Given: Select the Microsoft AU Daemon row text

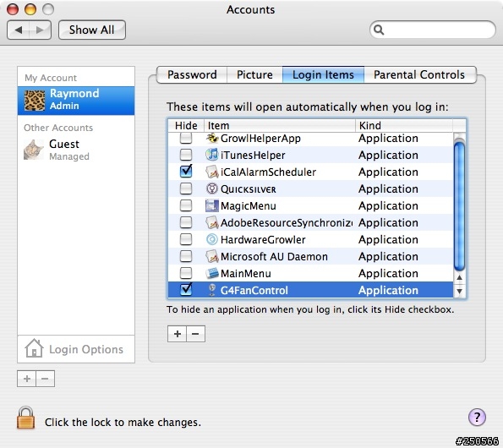Looking at the screenshot, I should point(274,257).
